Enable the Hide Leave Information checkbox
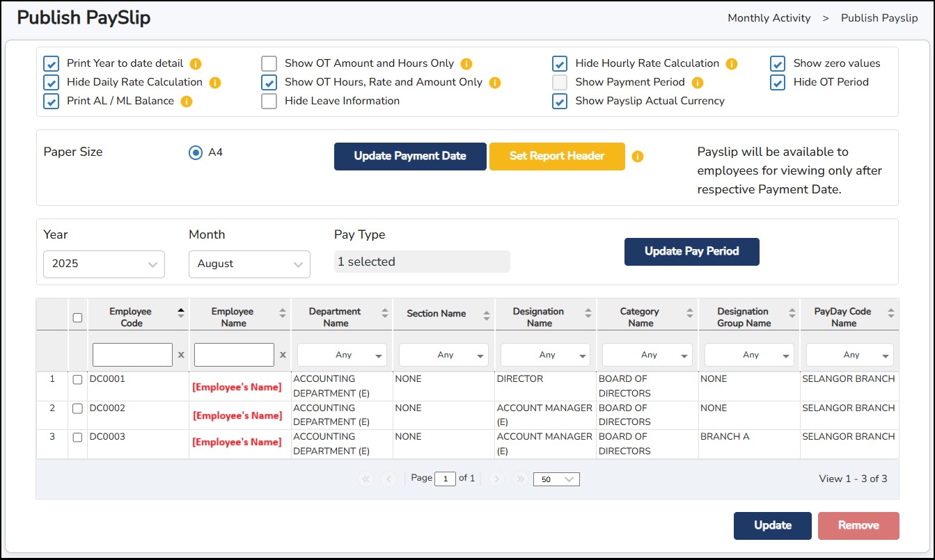The width and height of the screenshot is (935, 560). click(269, 102)
